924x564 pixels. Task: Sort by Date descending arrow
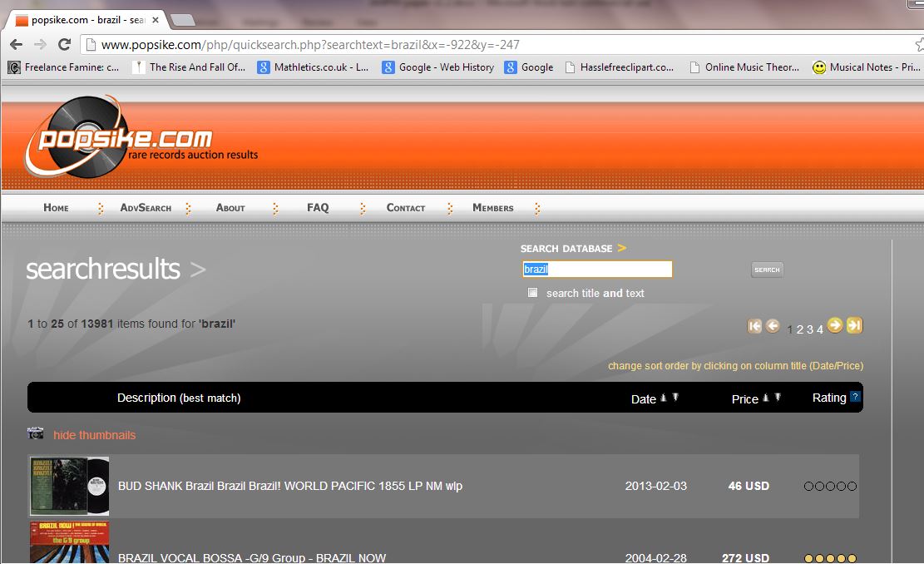675,398
